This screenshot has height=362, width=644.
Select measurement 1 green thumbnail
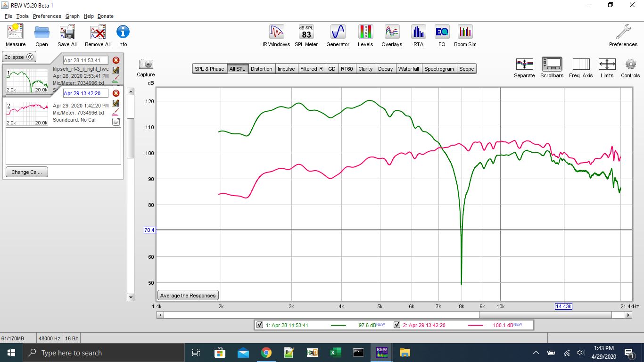coord(27,81)
